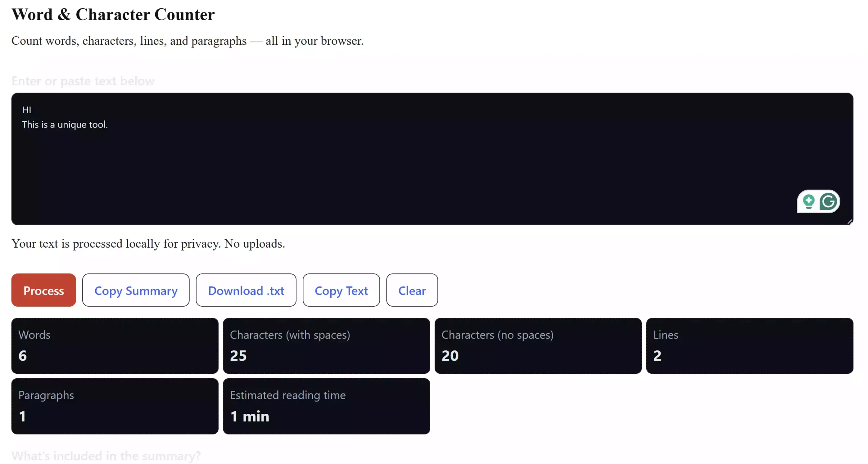Screen dimensions: 868x464
Task: Click the Grammarly G icon
Action: (x=828, y=202)
